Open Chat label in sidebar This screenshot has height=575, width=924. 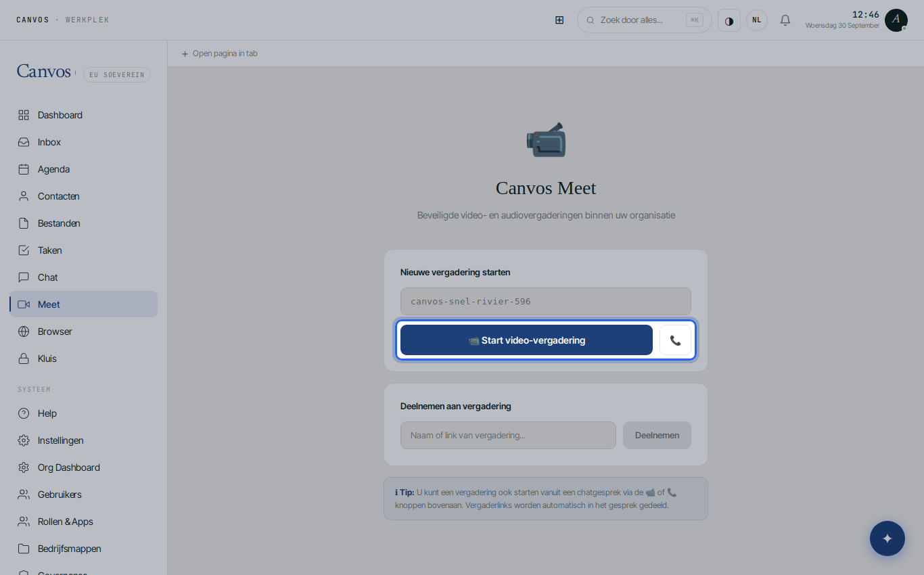[48, 277]
